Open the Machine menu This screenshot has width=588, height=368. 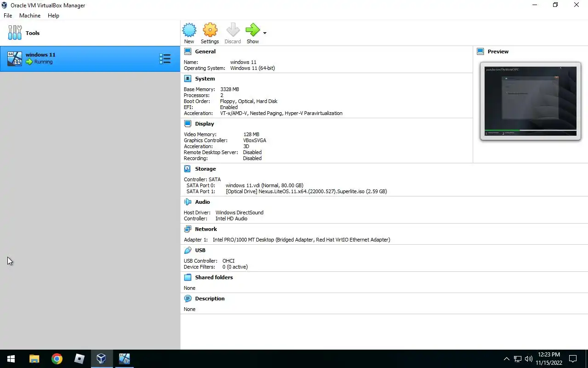[30, 16]
